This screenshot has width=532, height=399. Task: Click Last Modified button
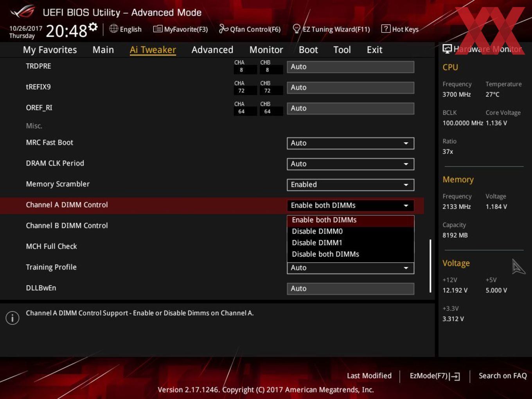coord(369,376)
